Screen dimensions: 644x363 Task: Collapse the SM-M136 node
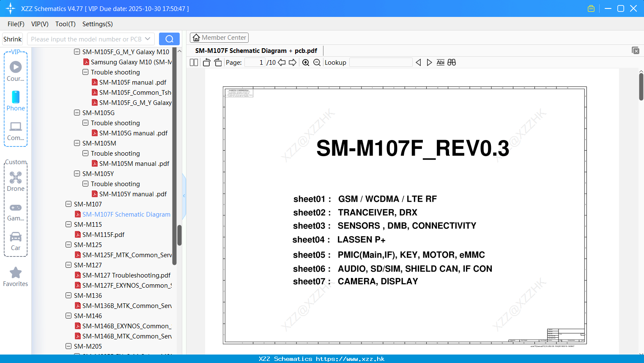[69, 295]
